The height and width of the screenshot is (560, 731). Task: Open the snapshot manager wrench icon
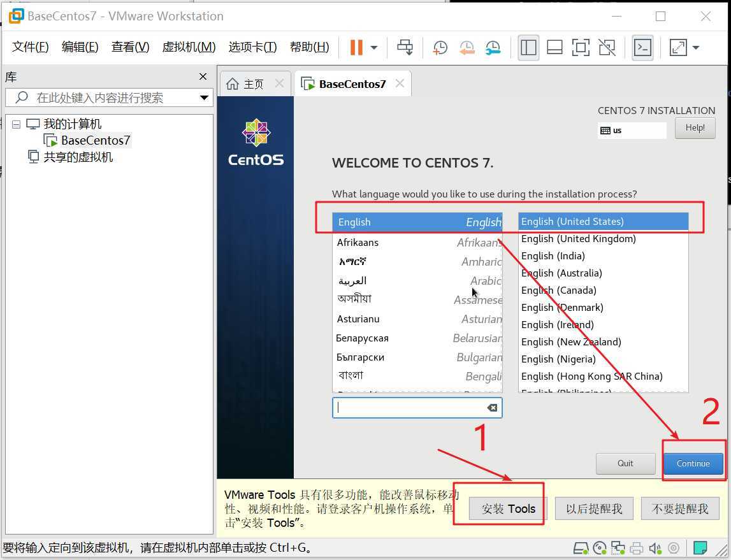493,48
